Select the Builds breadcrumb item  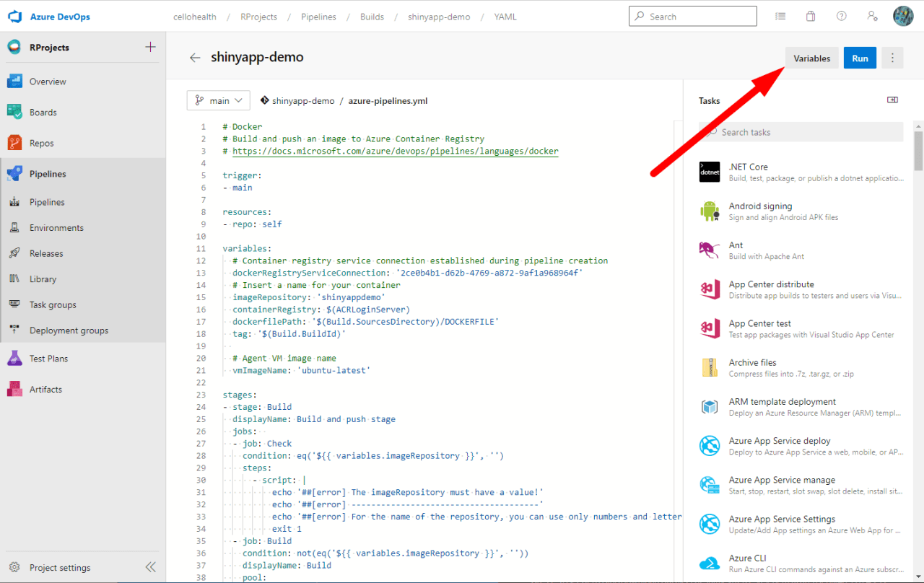(x=372, y=17)
